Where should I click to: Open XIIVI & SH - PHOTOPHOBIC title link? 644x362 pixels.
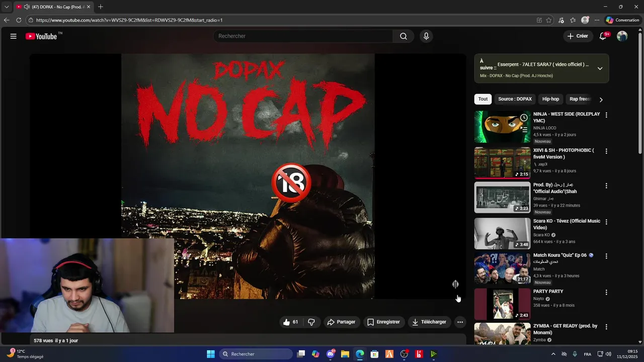(563, 153)
